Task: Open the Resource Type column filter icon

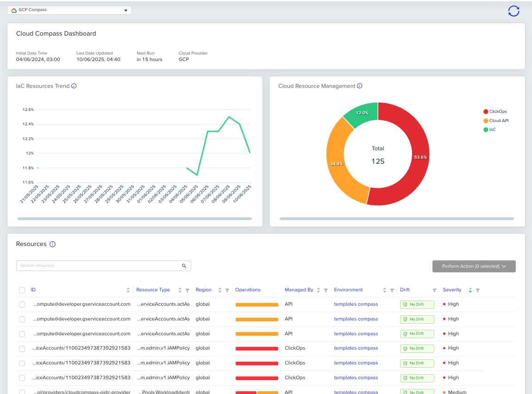Action: tap(188, 290)
